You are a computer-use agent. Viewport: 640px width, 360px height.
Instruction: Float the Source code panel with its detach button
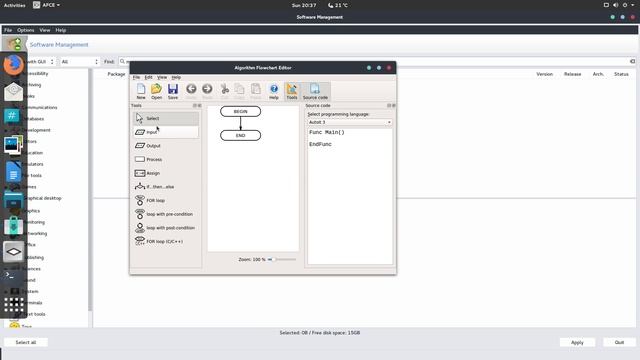[x=389, y=105]
